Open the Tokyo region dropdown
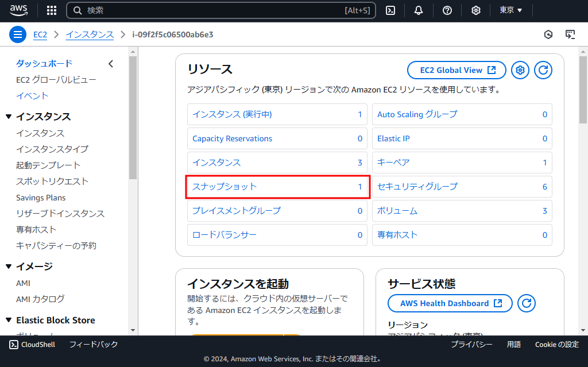The width and height of the screenshot is (588, 367). 510,10
